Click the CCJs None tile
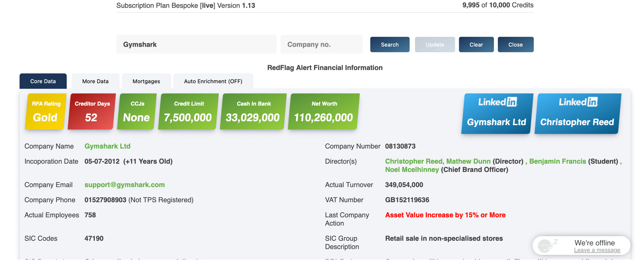 tap(137, 112)
